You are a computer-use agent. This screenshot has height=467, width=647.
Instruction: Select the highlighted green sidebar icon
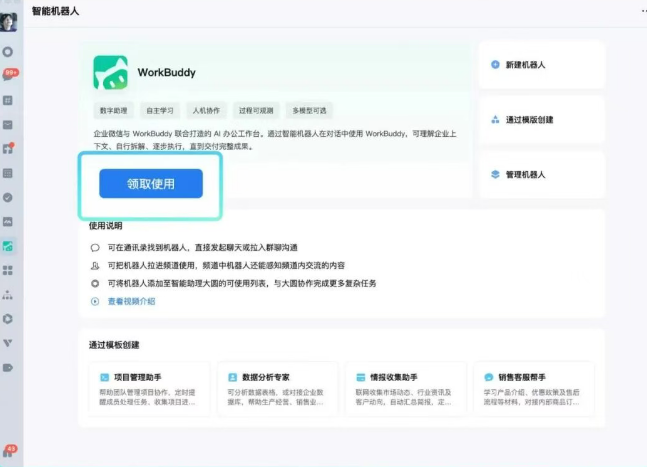point(8,246)
